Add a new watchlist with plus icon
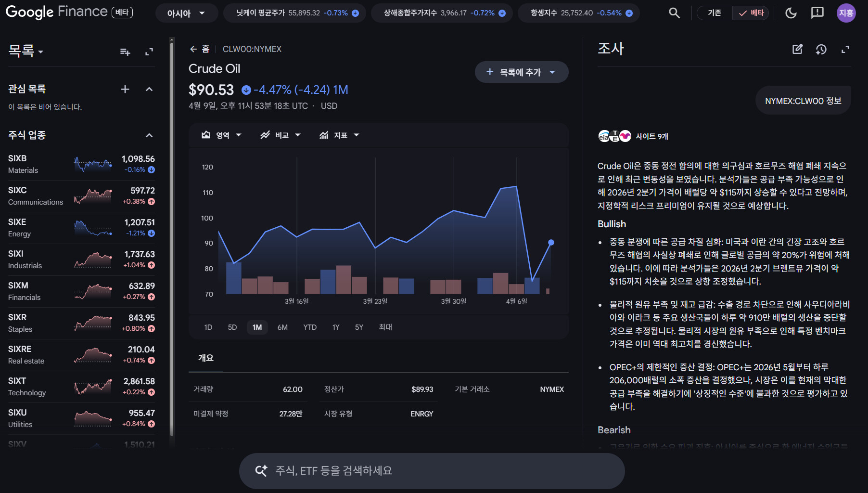Screen dimensions: 868x493 (x=125, y=89)
